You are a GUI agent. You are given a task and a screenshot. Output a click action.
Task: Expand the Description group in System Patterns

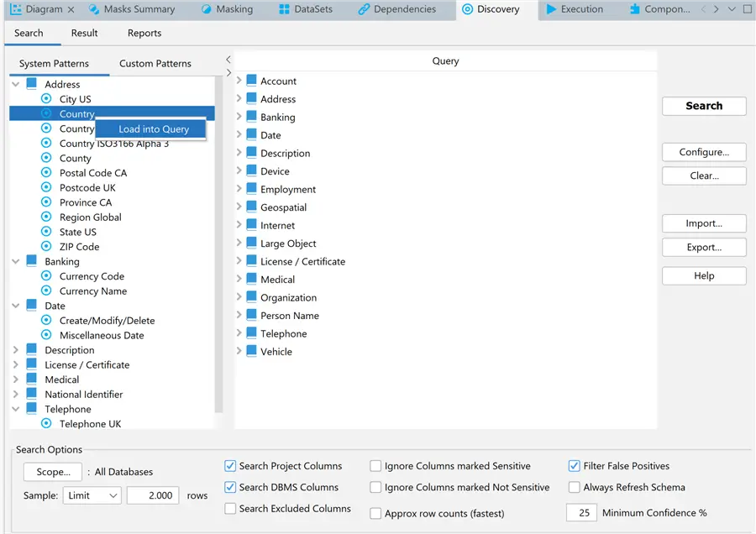point(16,350)
